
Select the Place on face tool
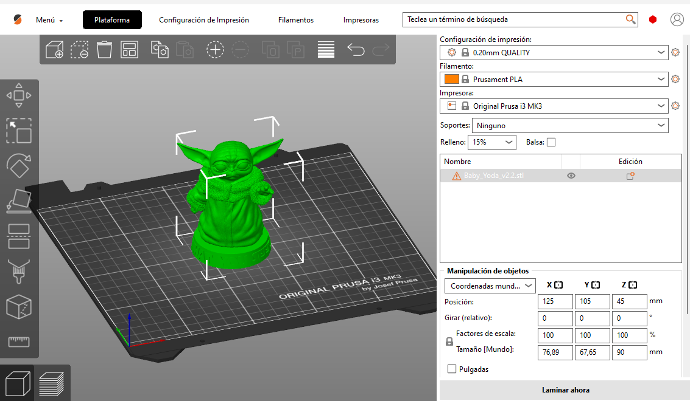[19, 201]
